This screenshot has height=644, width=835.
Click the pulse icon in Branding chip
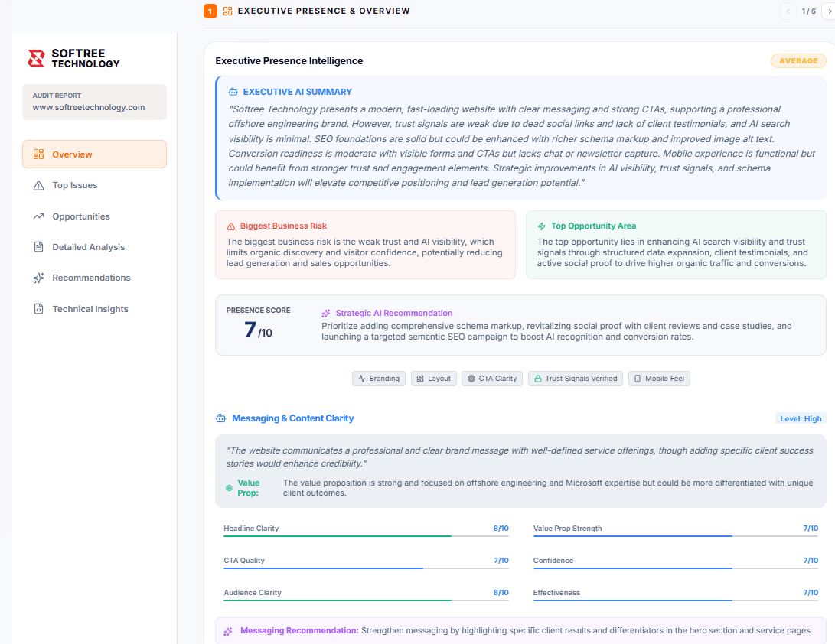362,379
